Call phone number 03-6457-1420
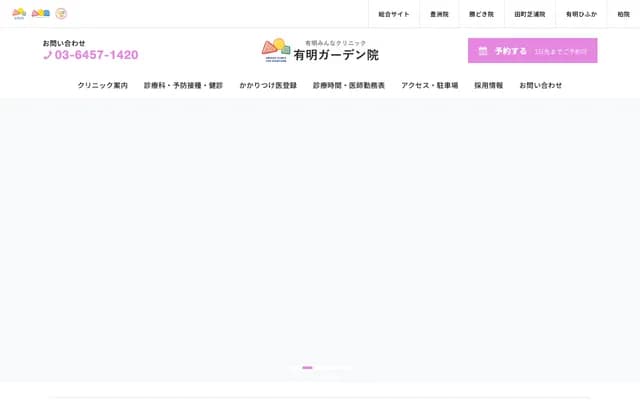 point(96,55)
